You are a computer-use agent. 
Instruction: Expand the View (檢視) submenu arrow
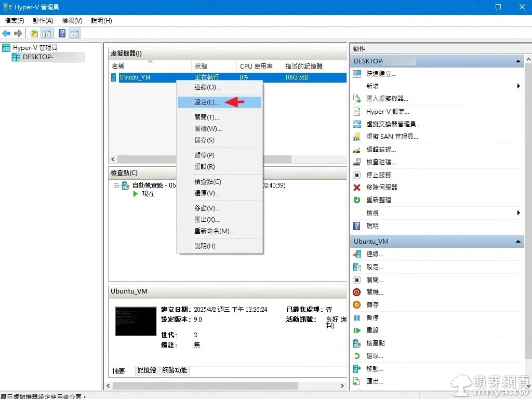(518, 213)
